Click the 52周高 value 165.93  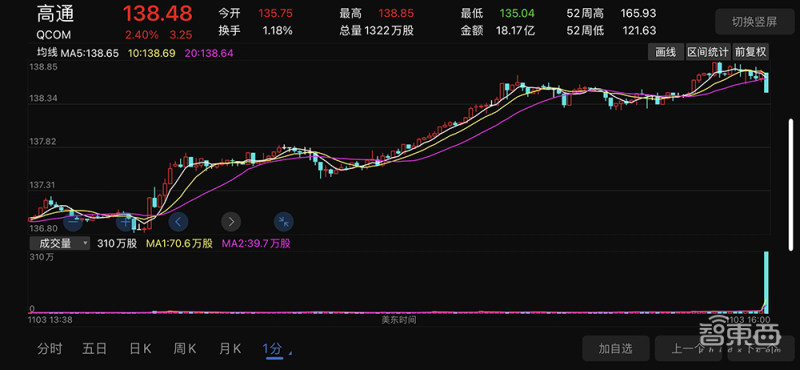tap(638, 14)
